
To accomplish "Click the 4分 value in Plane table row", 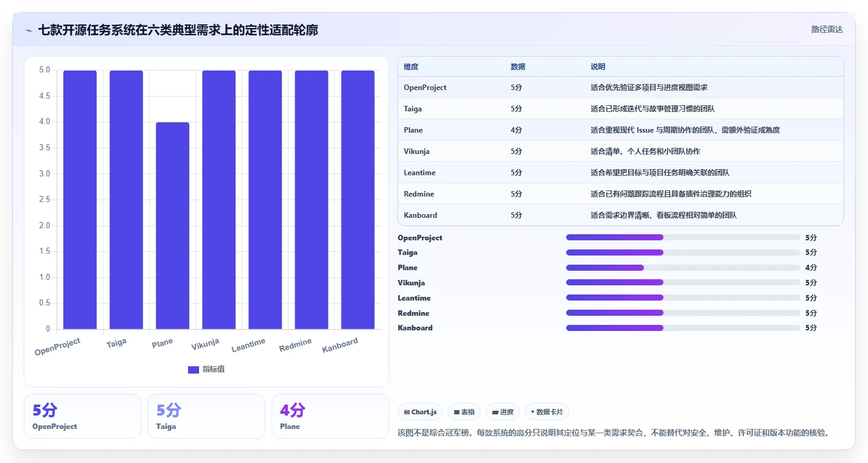I will click(516, 130).
